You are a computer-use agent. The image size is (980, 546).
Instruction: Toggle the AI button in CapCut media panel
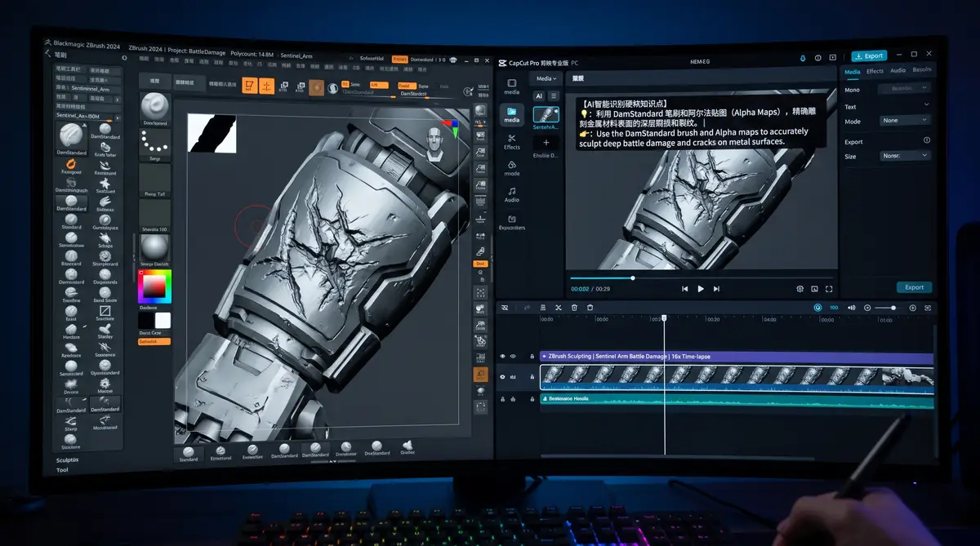[x=539, y=95]
